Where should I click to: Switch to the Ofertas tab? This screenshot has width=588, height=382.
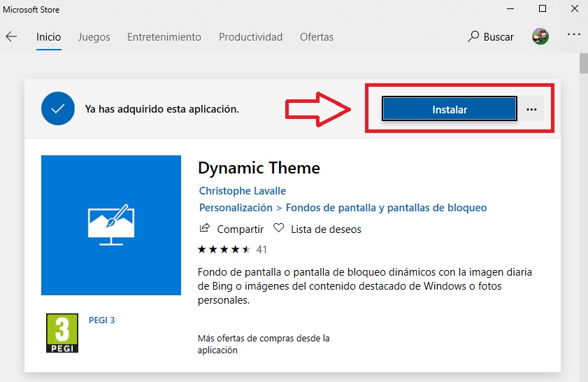tap(317, 37)
